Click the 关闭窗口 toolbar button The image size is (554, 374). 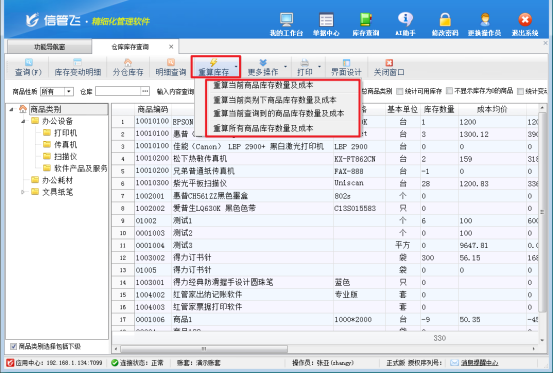(389, 67)
